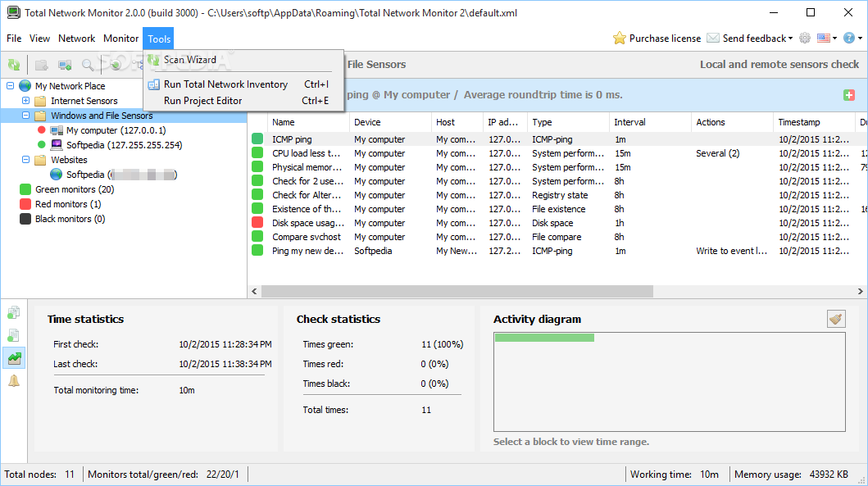Select the Websites folder
The image size is (868, 486).
[69, 160]
